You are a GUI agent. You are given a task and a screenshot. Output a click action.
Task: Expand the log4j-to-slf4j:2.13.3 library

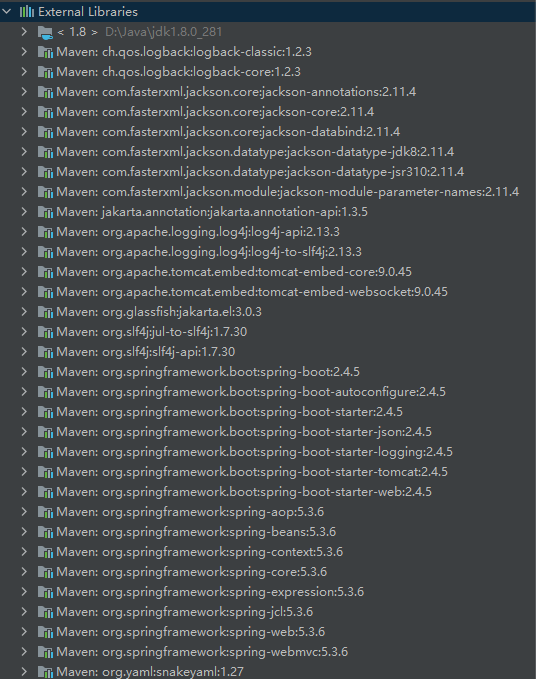point(24,252)
